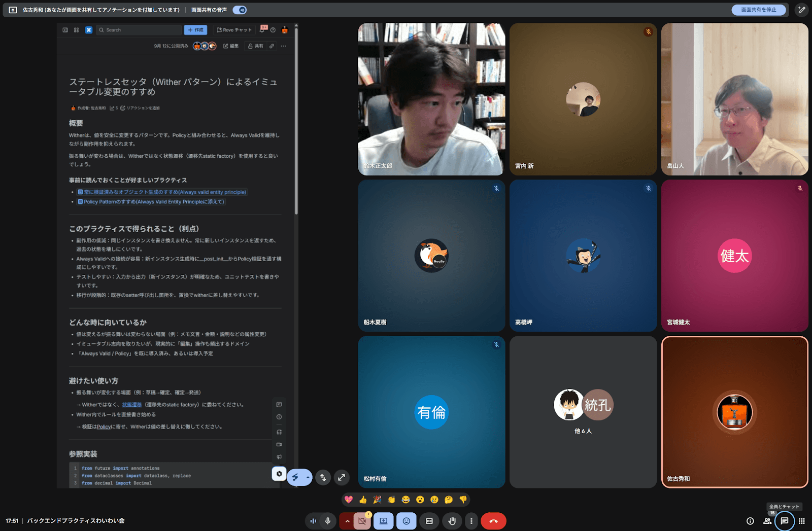The height and width of the screenshot is (531, 812).
Task: Toggle the screen share audio switch
Action: [x=240, y=10]
